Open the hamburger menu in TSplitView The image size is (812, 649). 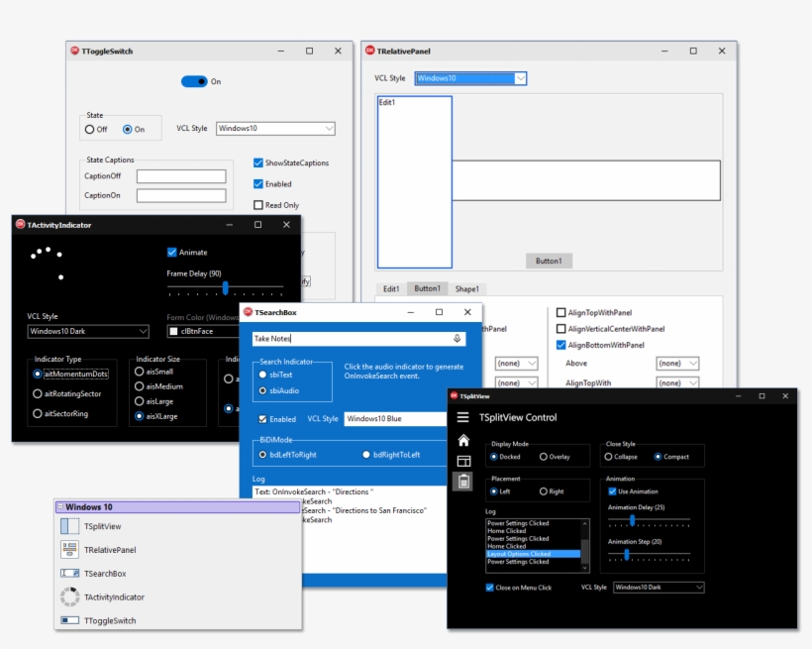pyautogui.click(x=462, y=417)
